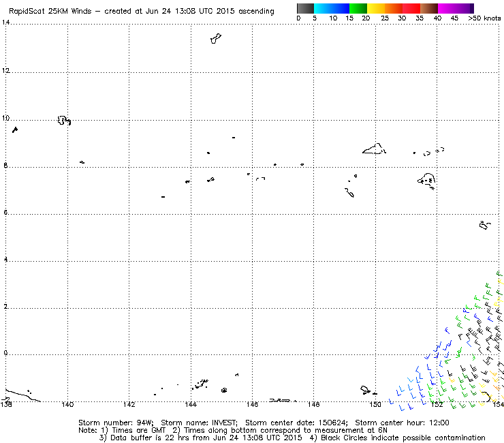This screenshot has height=443, width=504.
Task: Click the longitude label 144
Action: (191, 404)
